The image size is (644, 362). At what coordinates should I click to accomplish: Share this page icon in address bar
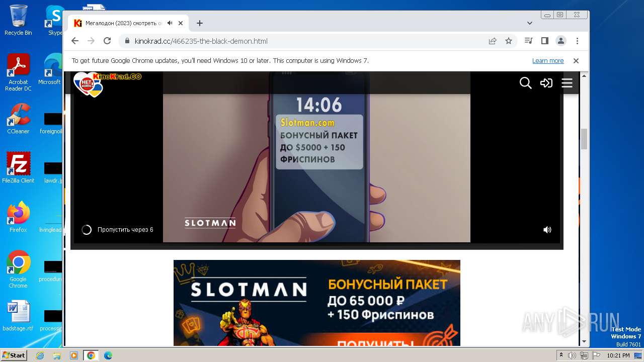[x=493, y=41]
